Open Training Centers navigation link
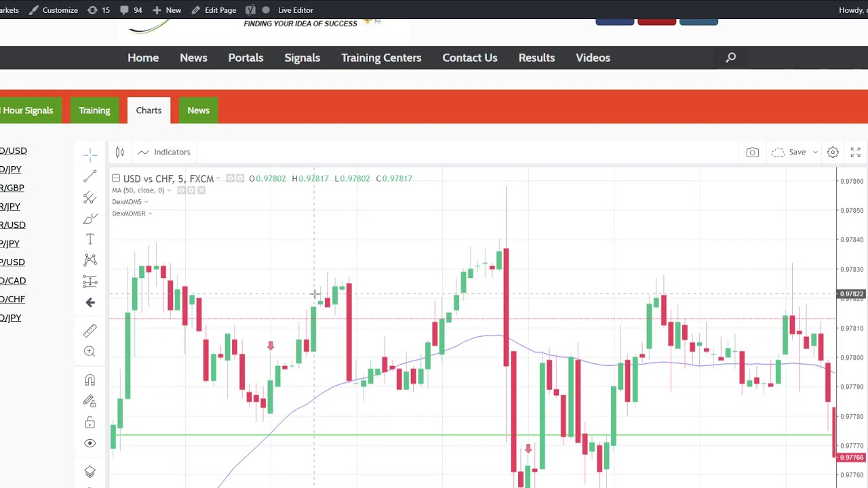868x488 pixels. [x=381, y=58]
